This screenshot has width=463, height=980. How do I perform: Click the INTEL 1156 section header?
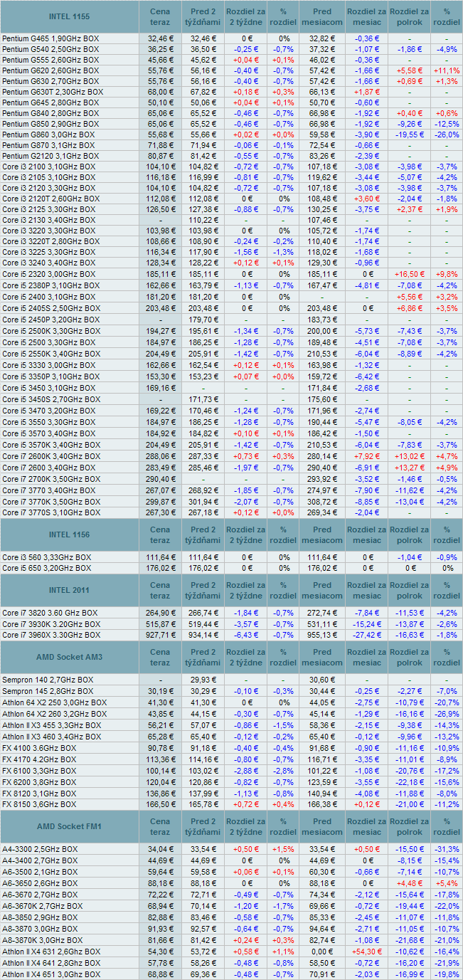pyautogui.click(x=70, y=534)
